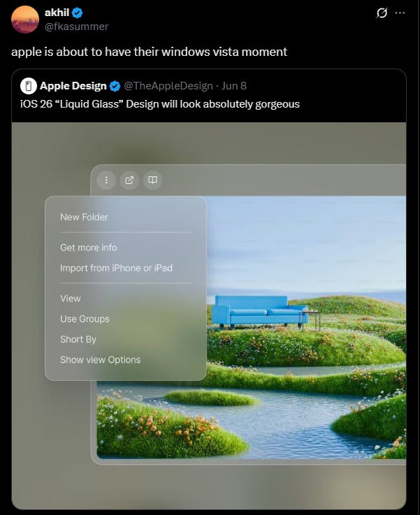
Task: Click the open book glass button
Action: click(152, 180)
